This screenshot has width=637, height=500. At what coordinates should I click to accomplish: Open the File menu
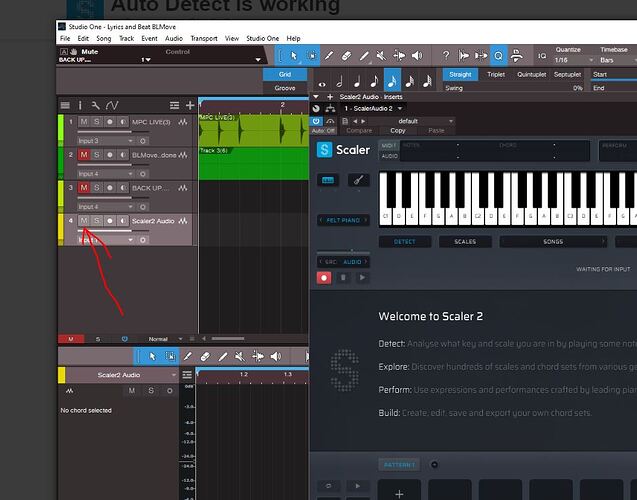65,39
